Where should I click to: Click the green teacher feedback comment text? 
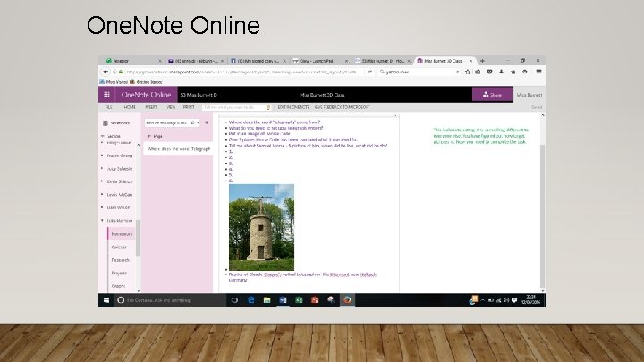pyautogui.click(x=480, y=136)
